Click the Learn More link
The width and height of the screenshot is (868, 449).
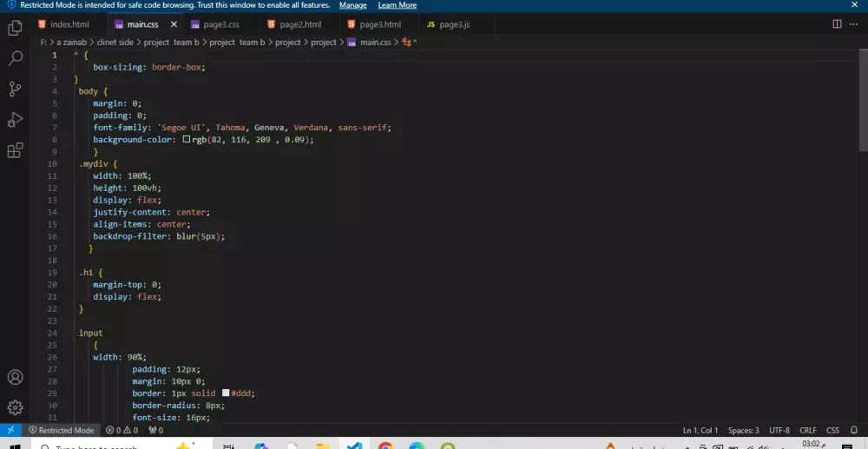(398, 5)
